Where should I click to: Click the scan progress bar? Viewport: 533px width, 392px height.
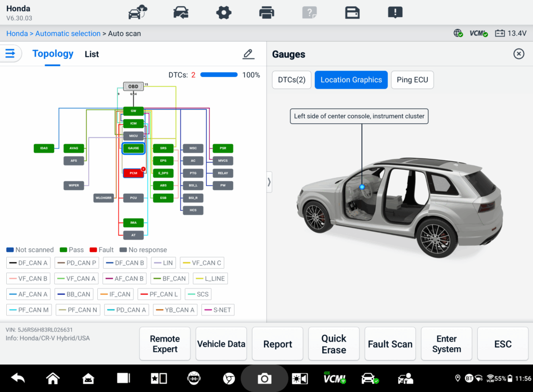point(219,75)
